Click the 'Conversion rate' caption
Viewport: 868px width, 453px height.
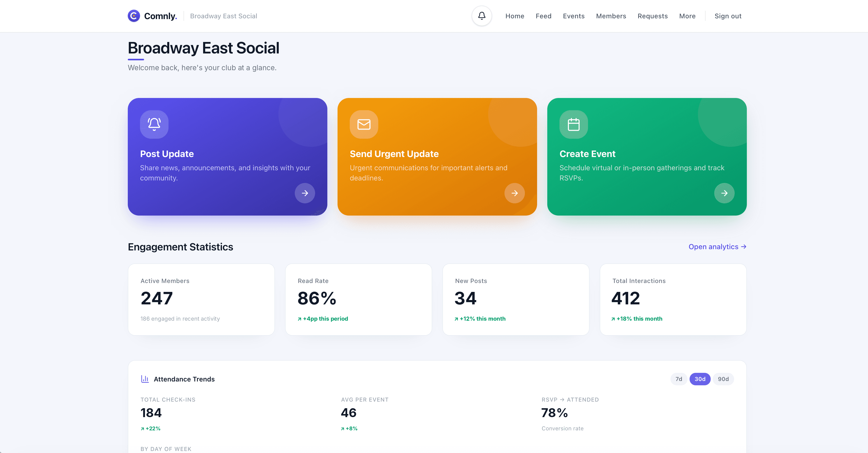[x=562, y=428]
